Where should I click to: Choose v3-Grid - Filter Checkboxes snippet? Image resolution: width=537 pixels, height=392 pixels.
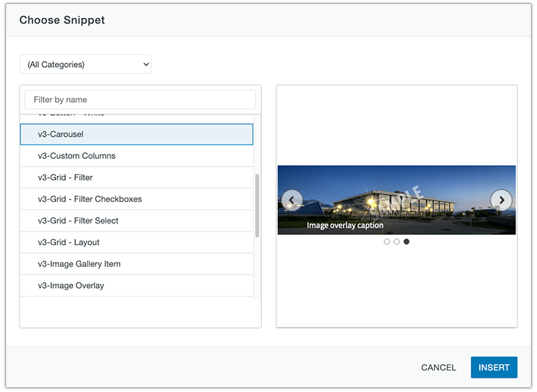[x=137, y=199]
